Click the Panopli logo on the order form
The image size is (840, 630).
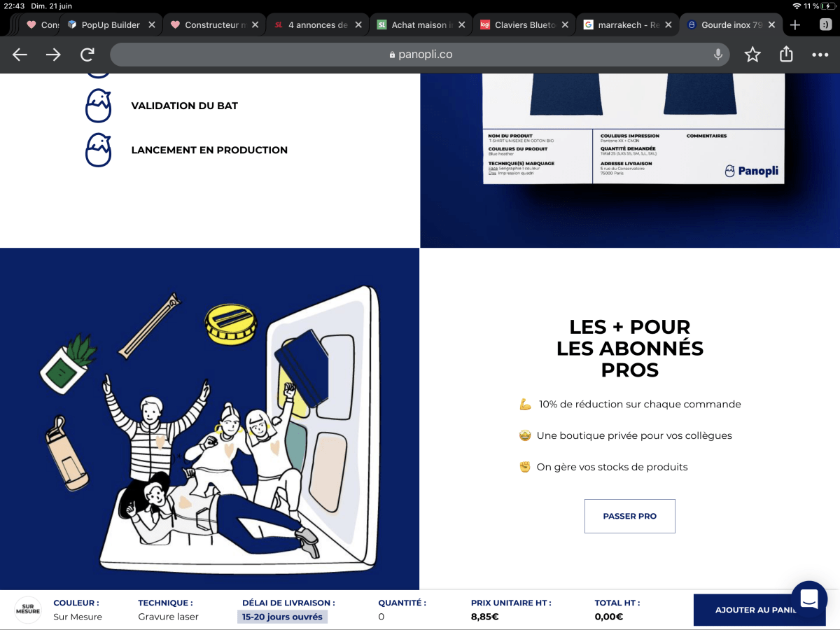(x=752, y=170)
